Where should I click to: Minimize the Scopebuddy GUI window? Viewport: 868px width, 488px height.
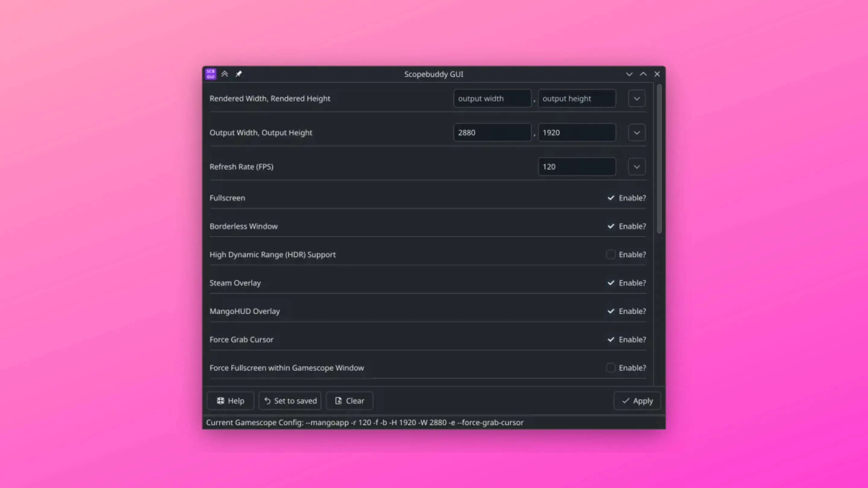click(629, 74)
